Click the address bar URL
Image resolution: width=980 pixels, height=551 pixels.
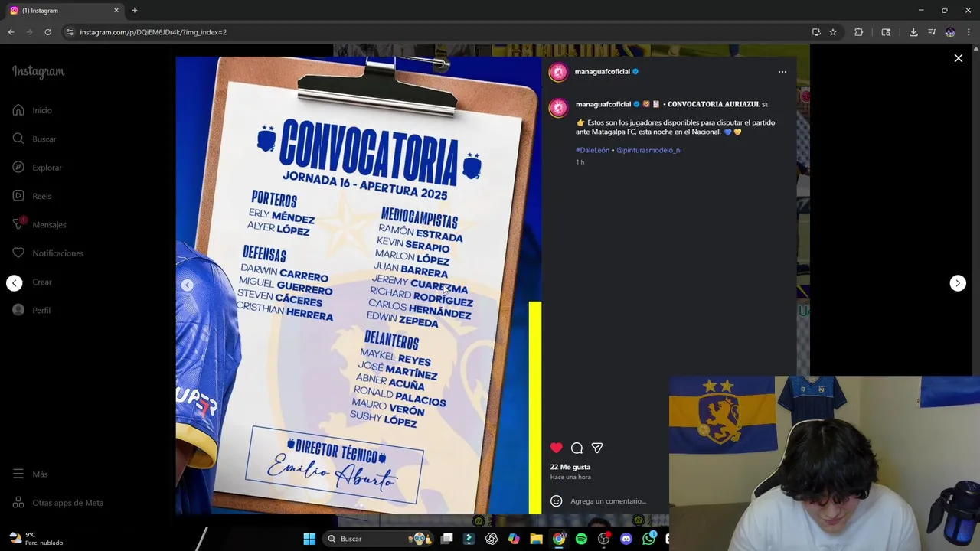point(153,32)
